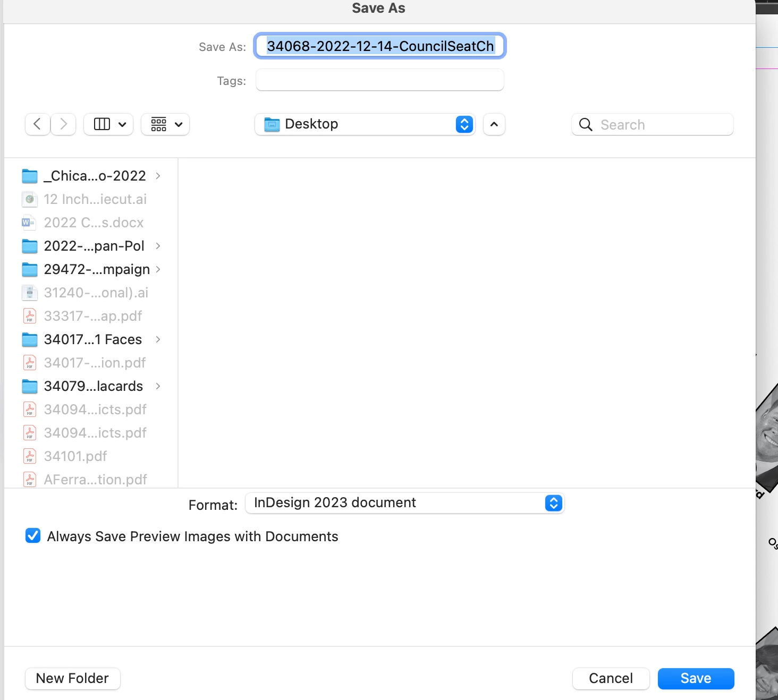Click the Save button

coord(696,678)
